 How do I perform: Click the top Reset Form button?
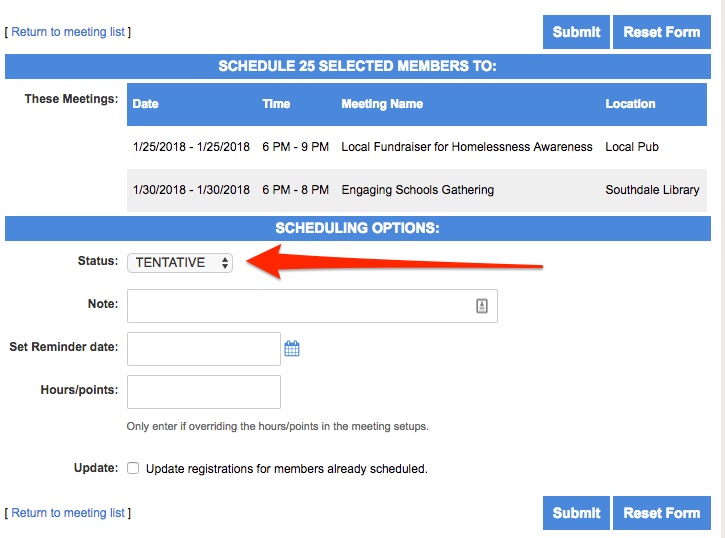tap(662, 32)
